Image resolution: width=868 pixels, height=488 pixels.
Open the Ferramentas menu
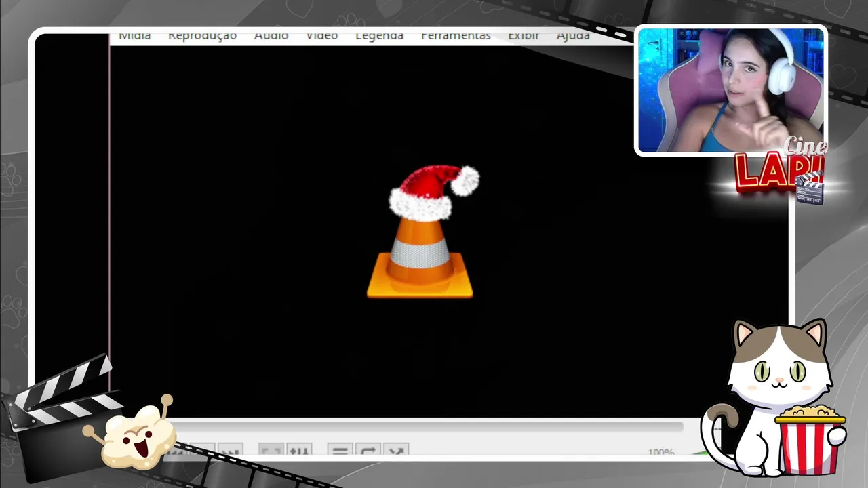point(456,36)
